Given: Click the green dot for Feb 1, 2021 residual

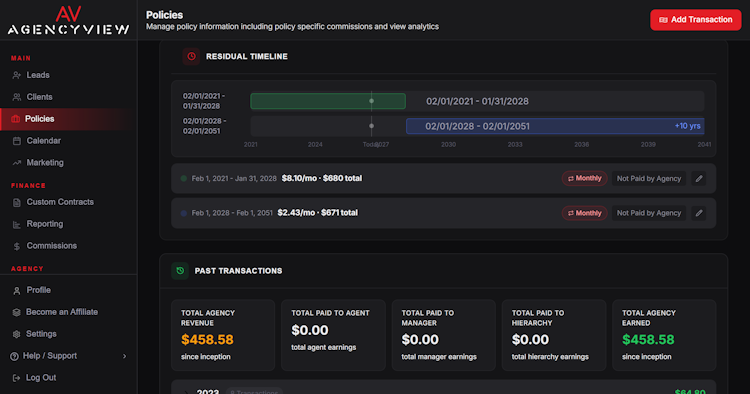Looking at the screenshot, I should pyautogui.click(x=184, y=178).
